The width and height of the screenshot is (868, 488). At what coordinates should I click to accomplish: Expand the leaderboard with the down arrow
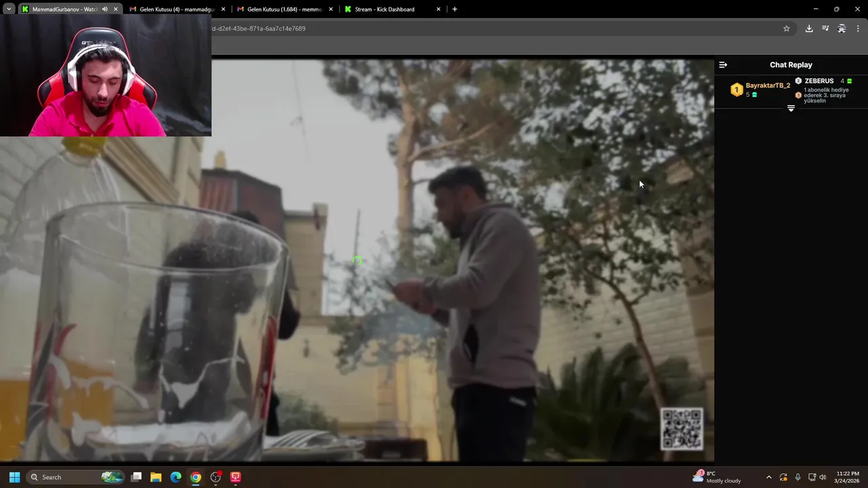[x=791, y=108]
